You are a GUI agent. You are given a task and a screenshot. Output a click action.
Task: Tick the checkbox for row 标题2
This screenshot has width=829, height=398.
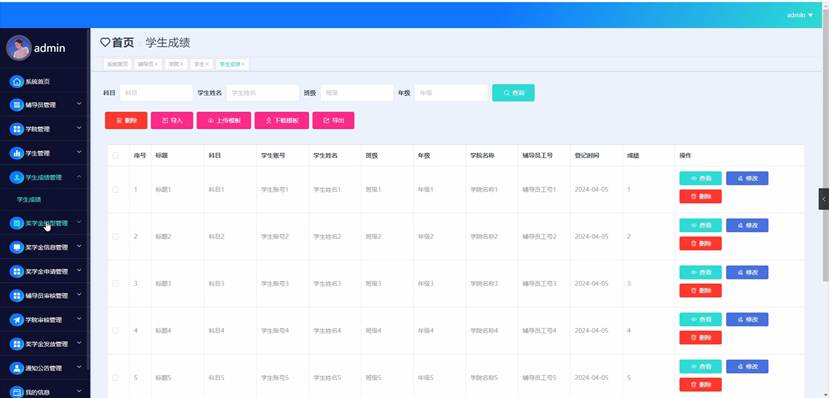click(115, 236)
